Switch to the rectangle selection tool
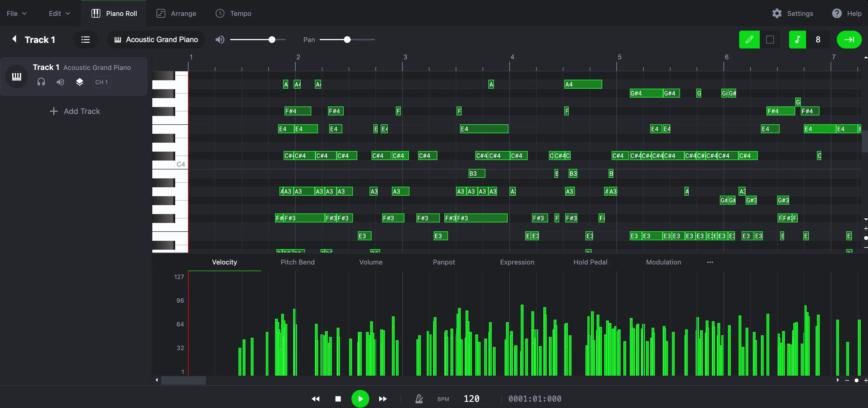Image resolution: width=868 pixels, height=408 pixels. (x=770, y=39)
